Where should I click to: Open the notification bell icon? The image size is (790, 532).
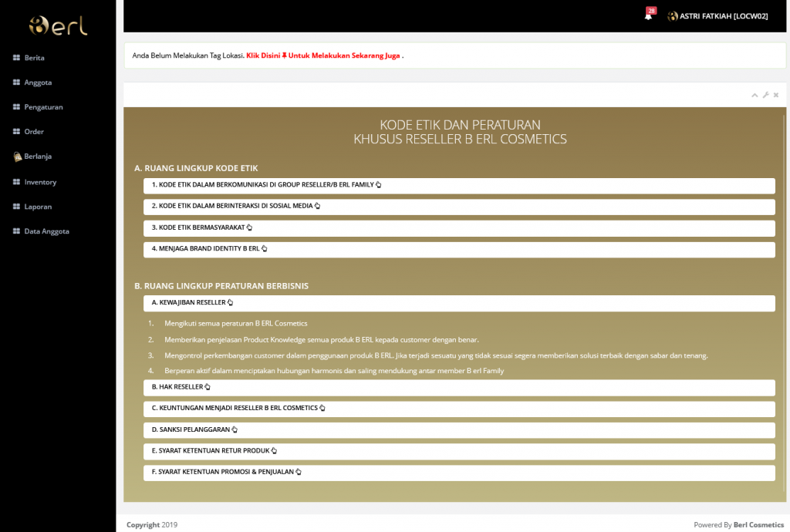coord(648,16)
